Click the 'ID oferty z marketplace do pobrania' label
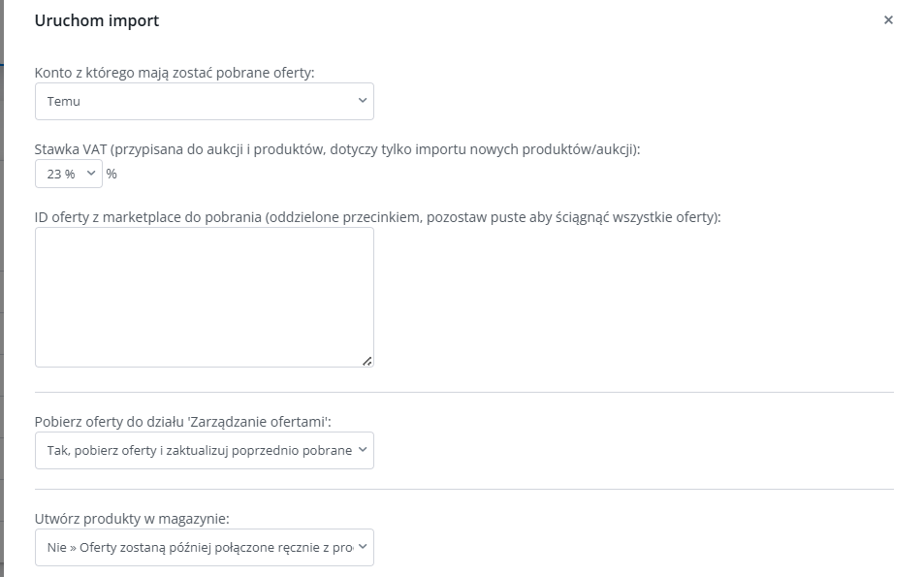 pos(377,217)
